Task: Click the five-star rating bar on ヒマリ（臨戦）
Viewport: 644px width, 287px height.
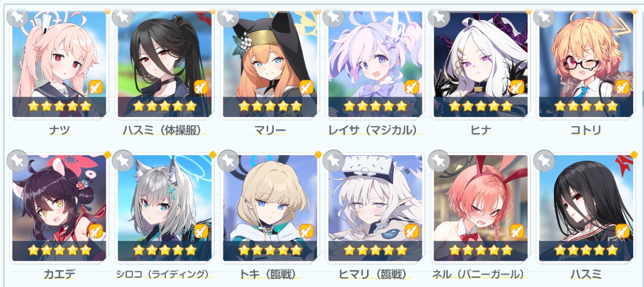Action: (x=375, y=250)
